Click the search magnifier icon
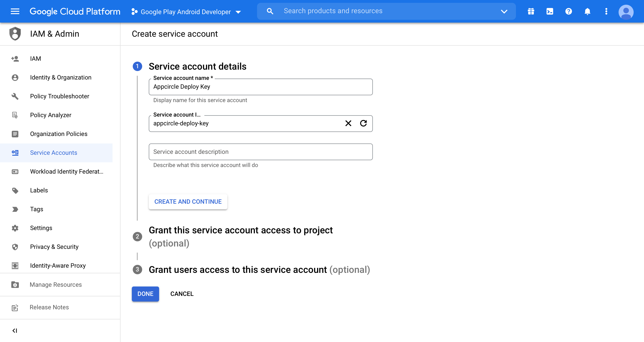The height and width of the screenshot is (342, 644). click(270, 11)
